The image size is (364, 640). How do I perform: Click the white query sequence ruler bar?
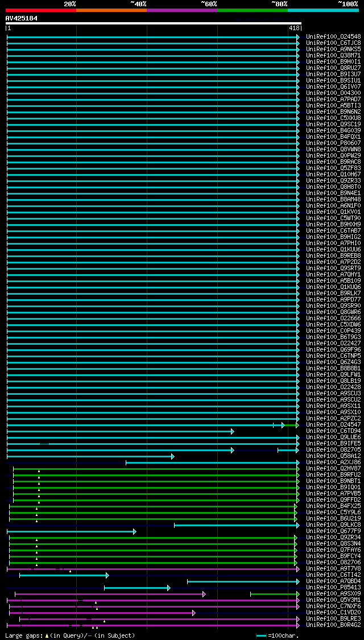tap(154, 23)
